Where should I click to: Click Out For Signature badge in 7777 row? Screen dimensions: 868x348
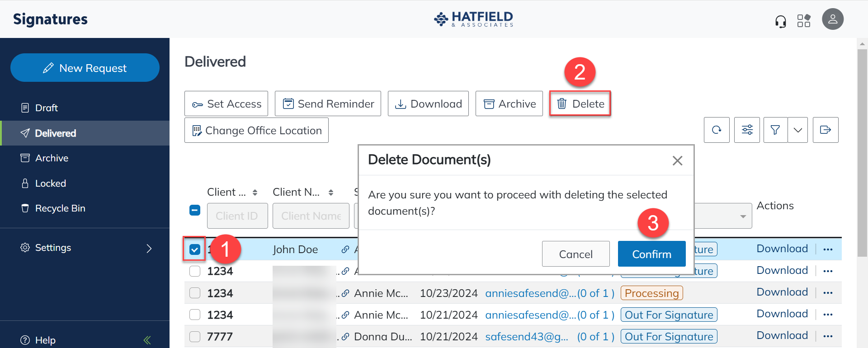pyautogui.click(x=669, y=337)
